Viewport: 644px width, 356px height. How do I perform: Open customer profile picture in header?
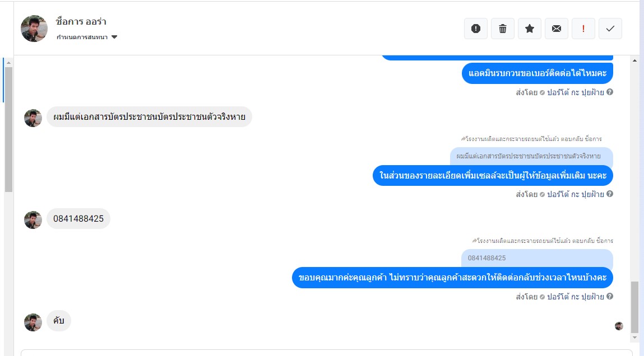[34, 29]
